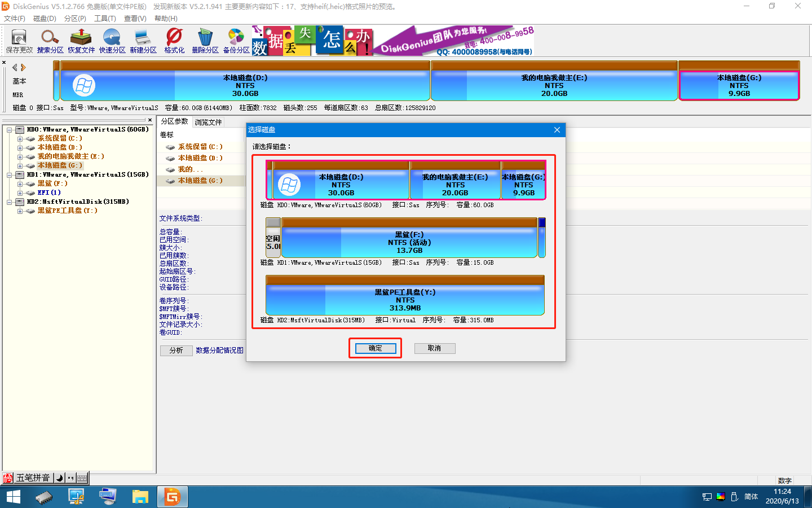Click the 简体 language indicator in tray
The height and width of the screenshot is (508, 812).
[751, 497]
